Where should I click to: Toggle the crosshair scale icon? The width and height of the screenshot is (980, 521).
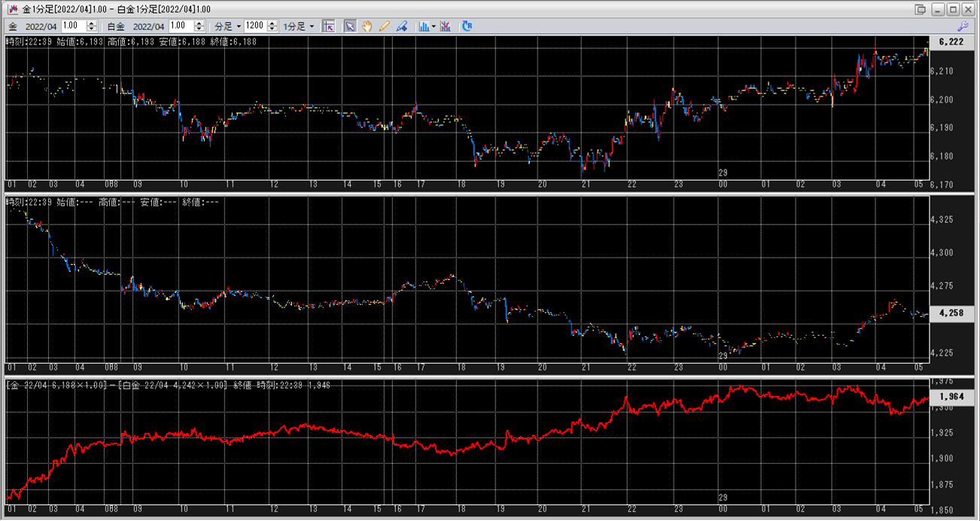(x=328, y=26)
